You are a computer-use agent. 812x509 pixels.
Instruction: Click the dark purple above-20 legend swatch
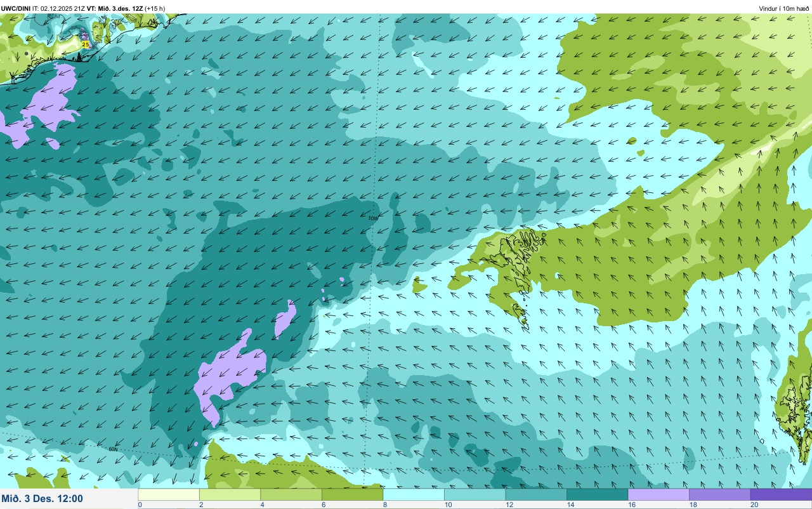[x=781, y=494]
